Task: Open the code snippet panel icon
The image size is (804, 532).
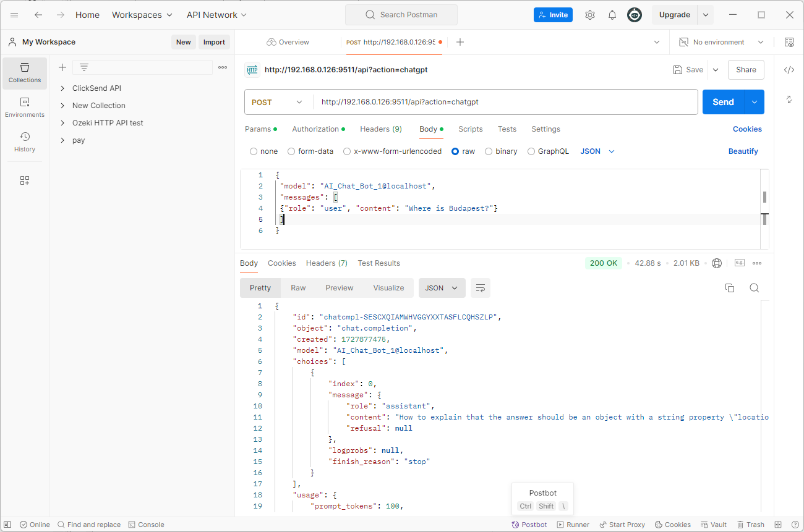Action: (x=789, y=70)
